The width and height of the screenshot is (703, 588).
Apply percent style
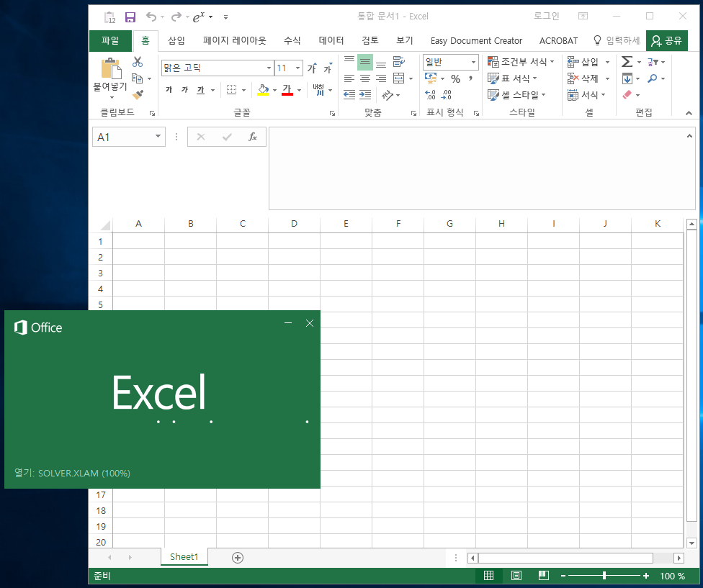tap(455, 79)
